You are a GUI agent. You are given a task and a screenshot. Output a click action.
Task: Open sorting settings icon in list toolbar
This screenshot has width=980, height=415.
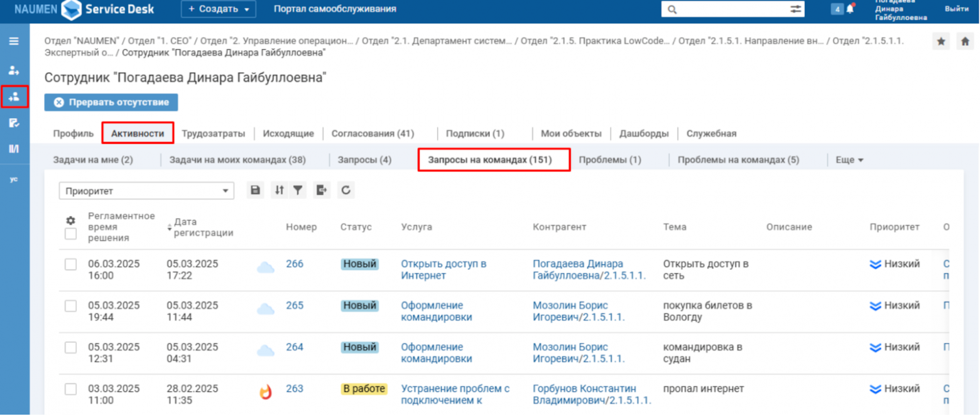tap(280, 190)
